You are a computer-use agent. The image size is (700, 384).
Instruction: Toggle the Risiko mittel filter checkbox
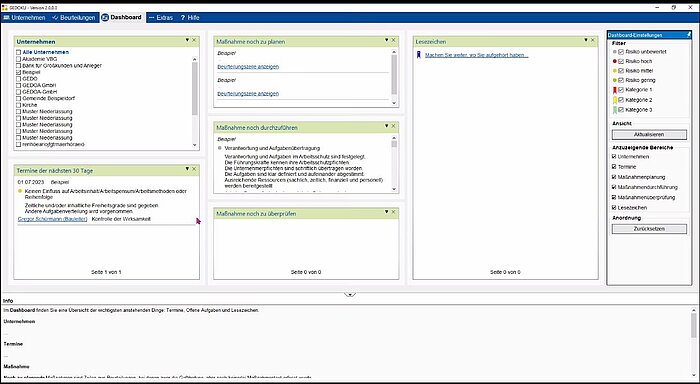point(621,71)
